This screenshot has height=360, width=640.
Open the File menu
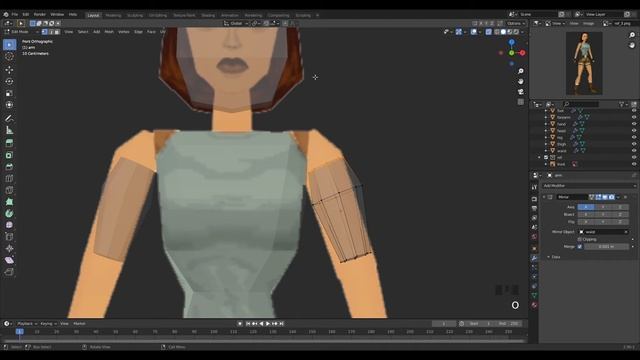coord(15,14)
